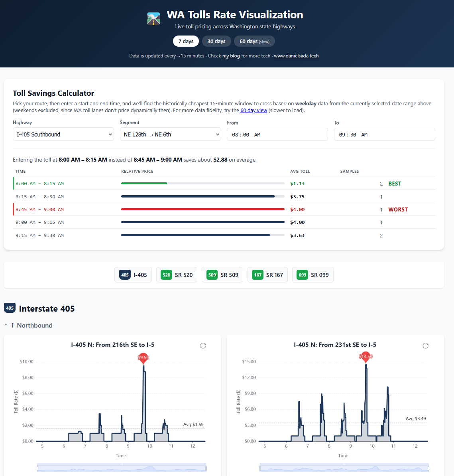Click the 405 badge beside Interstate 405 heading
Viewport: 454px width, 476px height.
(x=10, y=308)
